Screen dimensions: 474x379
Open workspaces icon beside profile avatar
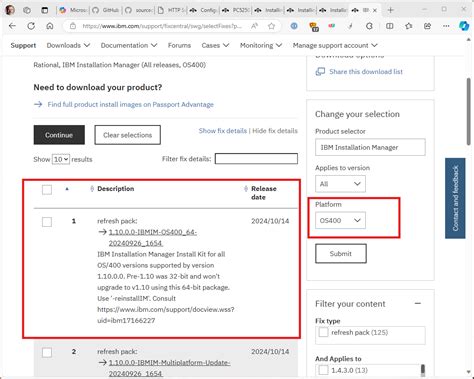pos(27,10)
